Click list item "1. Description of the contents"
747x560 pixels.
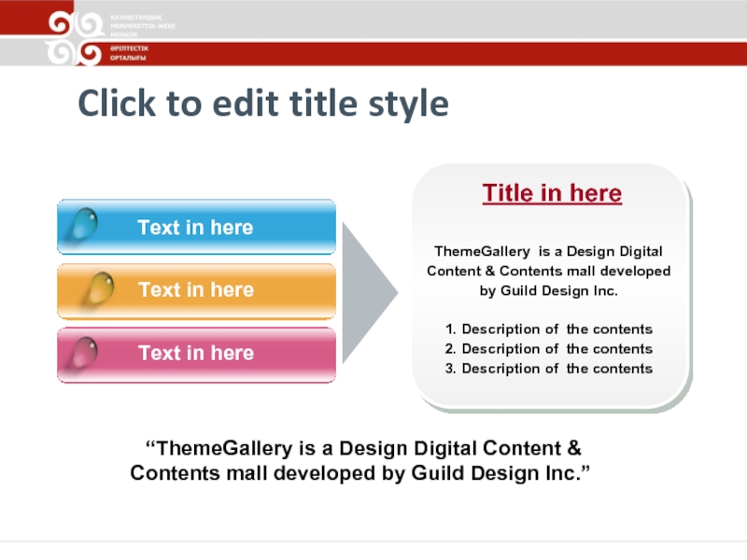click(549, 329)
